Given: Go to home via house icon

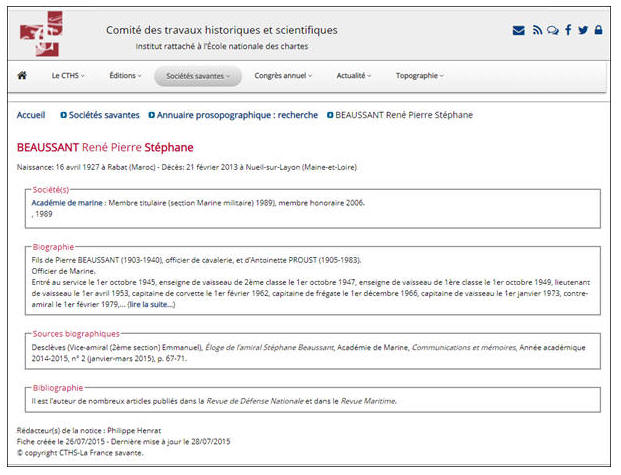Looking at the screenshot, I should (x=22, y=75).
